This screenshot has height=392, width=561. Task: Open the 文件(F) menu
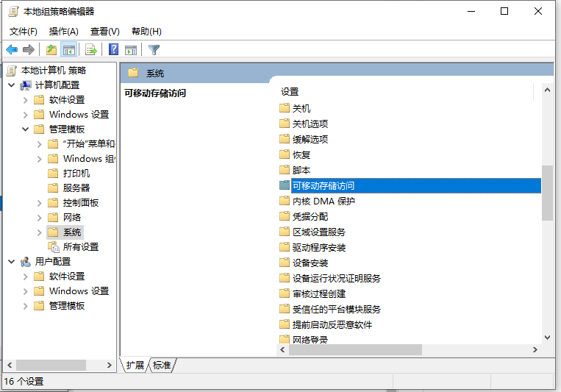click(24, 32)
